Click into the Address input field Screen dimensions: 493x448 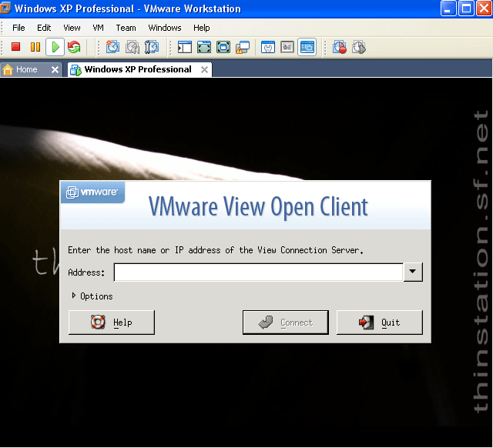point(258,272)
